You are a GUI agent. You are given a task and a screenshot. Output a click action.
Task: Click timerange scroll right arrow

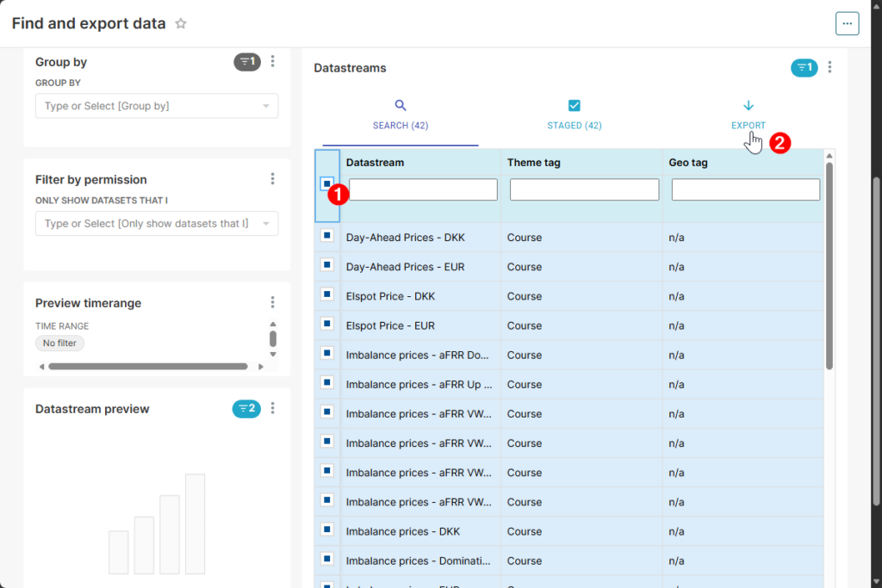point(260,367)
